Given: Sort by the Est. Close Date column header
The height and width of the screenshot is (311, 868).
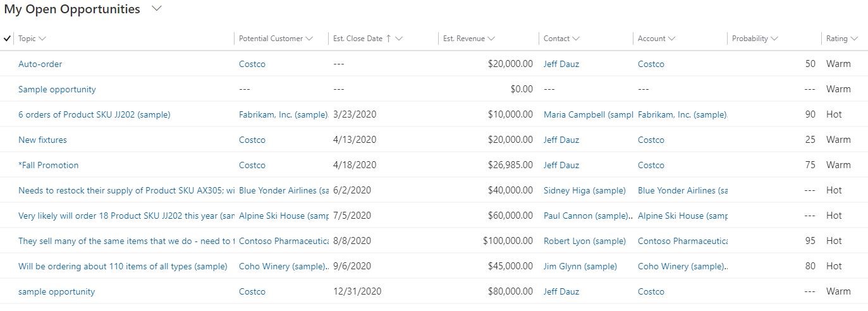Looking at the screenshot, I should [358, 39].
